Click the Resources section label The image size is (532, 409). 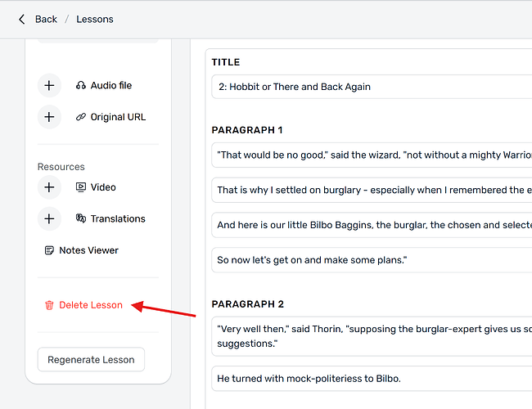[x=61, y=167]
